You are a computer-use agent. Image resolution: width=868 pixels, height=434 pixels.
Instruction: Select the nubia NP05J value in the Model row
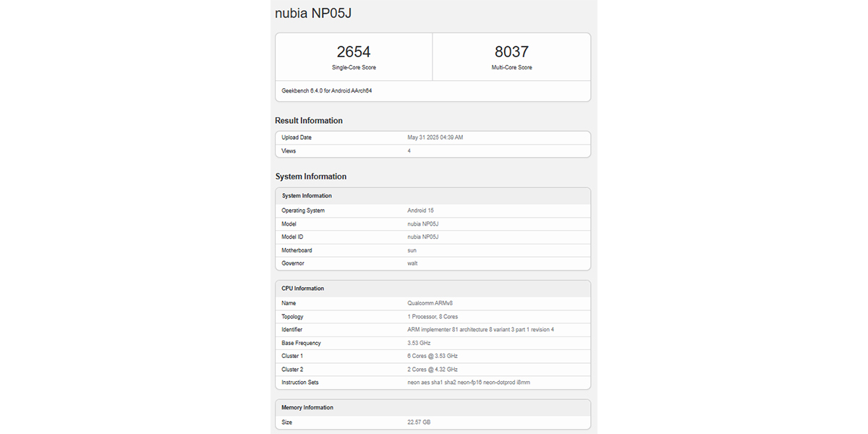423,224
